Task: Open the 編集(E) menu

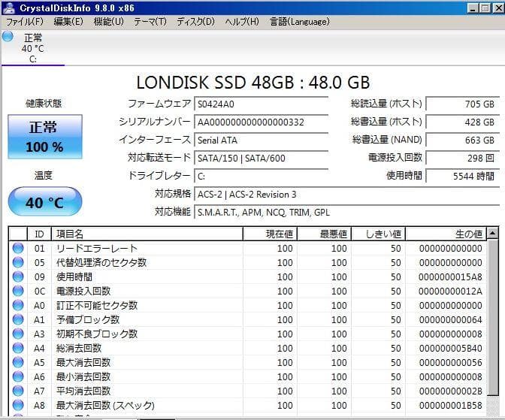Action: pos(68,22)
